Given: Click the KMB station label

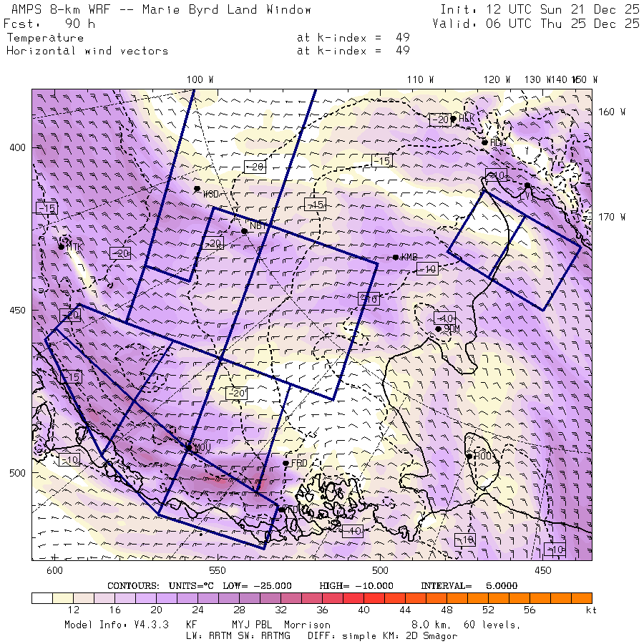Looking at the screenshot, I should pyautogui.click(x=409, y=257).
